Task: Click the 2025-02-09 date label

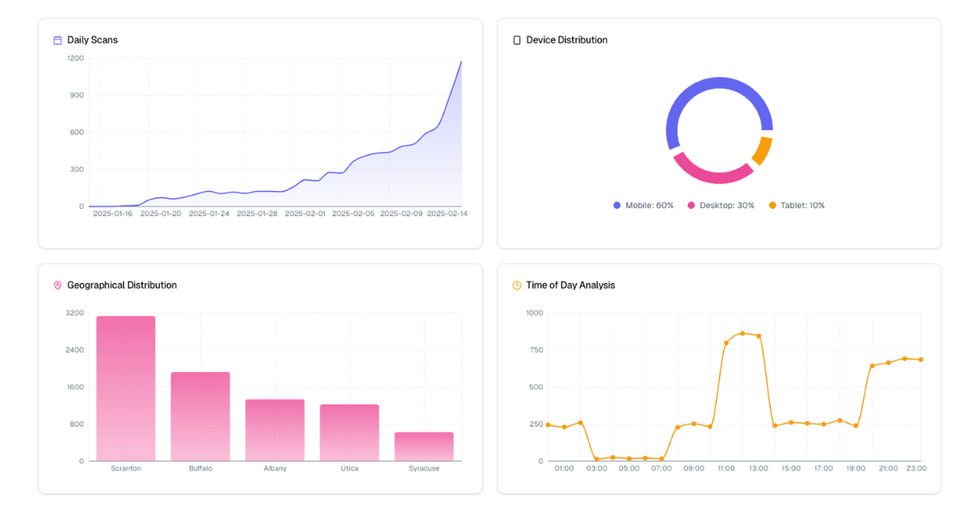Action: 402,214
